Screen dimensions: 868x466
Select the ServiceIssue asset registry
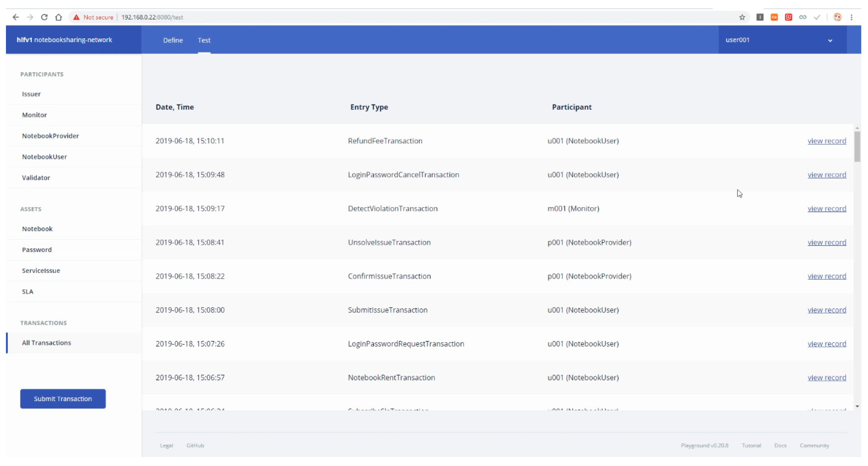tap(41, 271)
